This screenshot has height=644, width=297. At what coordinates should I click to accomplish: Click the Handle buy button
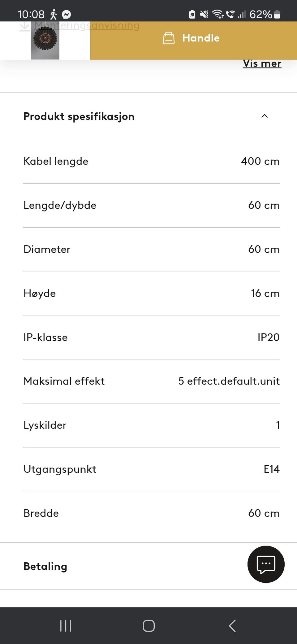pos(193,38)
